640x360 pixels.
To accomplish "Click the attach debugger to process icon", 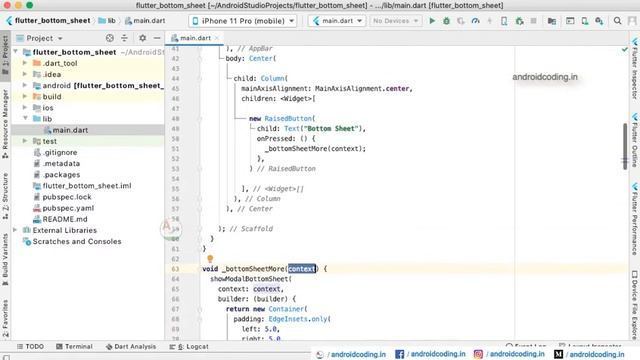I will [x=519, y=21].
